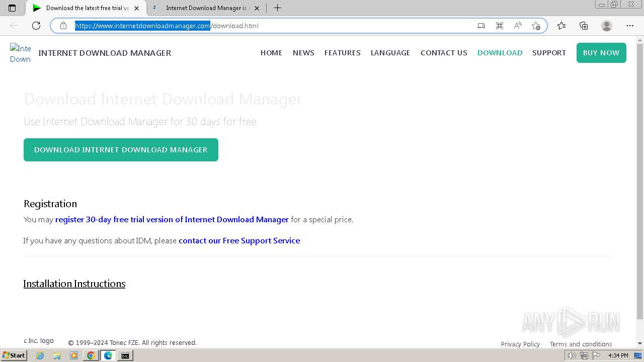Activate Read Aloud icon
644x362 pixels.
(518, 26)
